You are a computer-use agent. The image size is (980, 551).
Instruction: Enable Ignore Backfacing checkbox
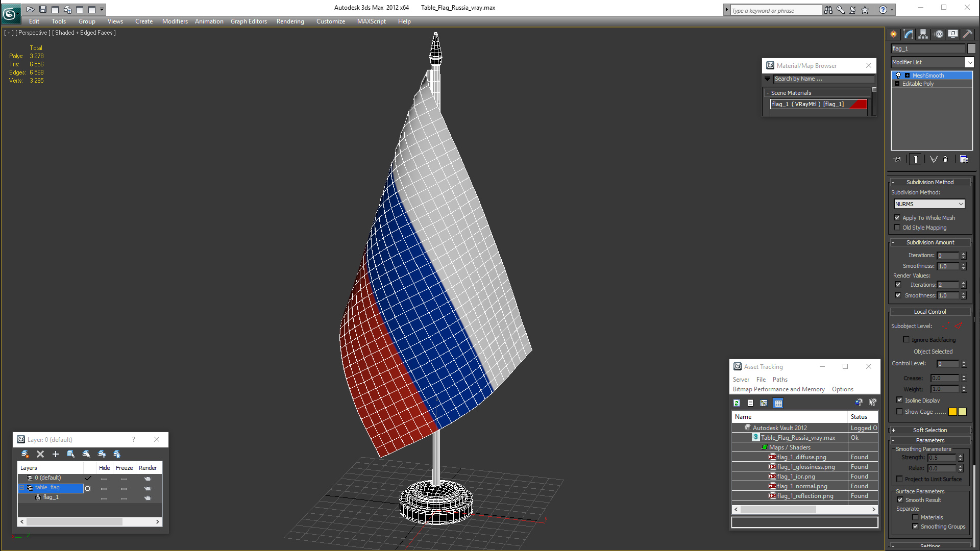click(906, 340)
